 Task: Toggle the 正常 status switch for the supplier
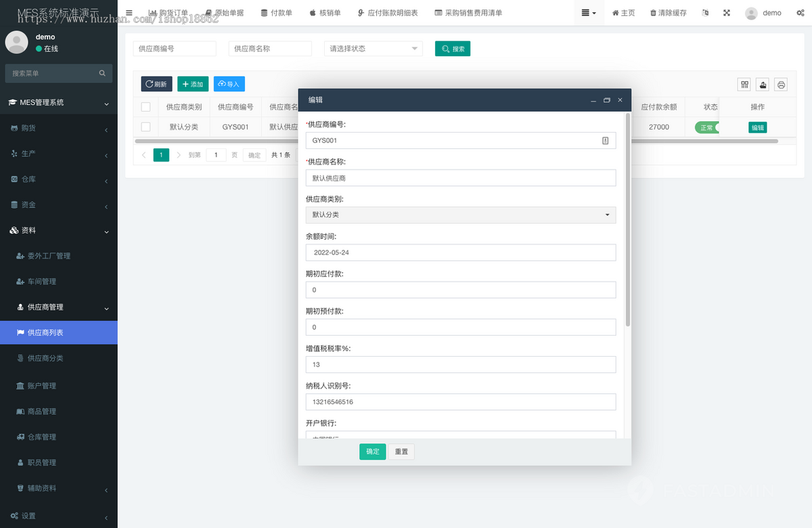[x=708, y=127]
